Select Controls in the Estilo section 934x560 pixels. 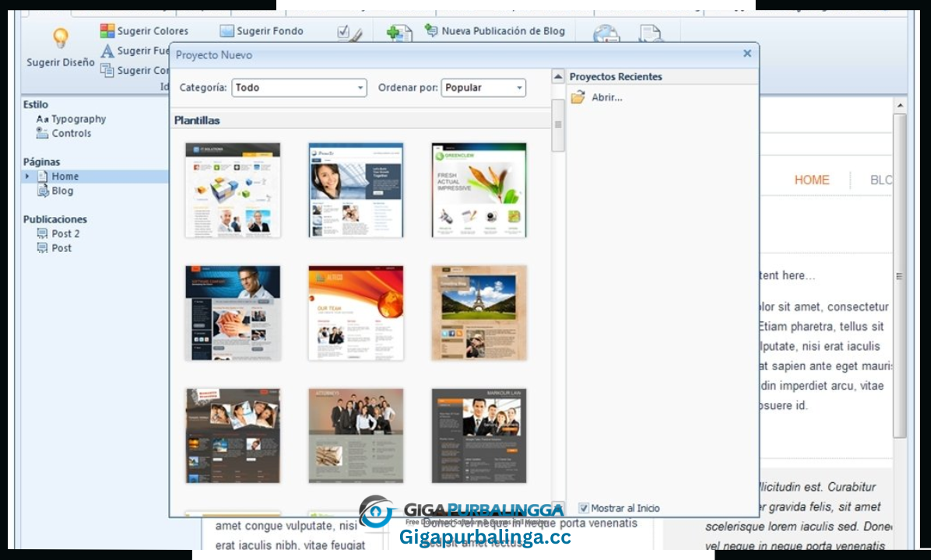pyautogui.click(x=72, y=133)
